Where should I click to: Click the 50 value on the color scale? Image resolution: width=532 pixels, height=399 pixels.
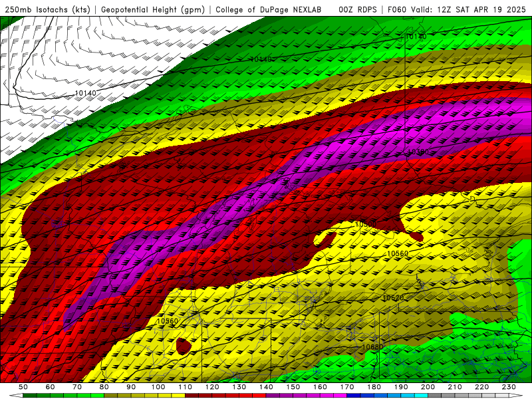pos(23,387)
